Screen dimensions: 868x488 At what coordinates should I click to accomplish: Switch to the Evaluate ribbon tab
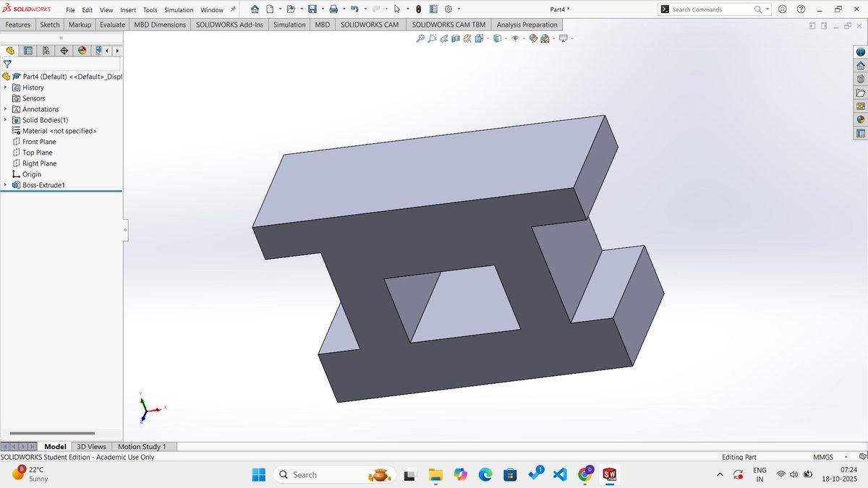pyautogui.click(x=112, y=25)
